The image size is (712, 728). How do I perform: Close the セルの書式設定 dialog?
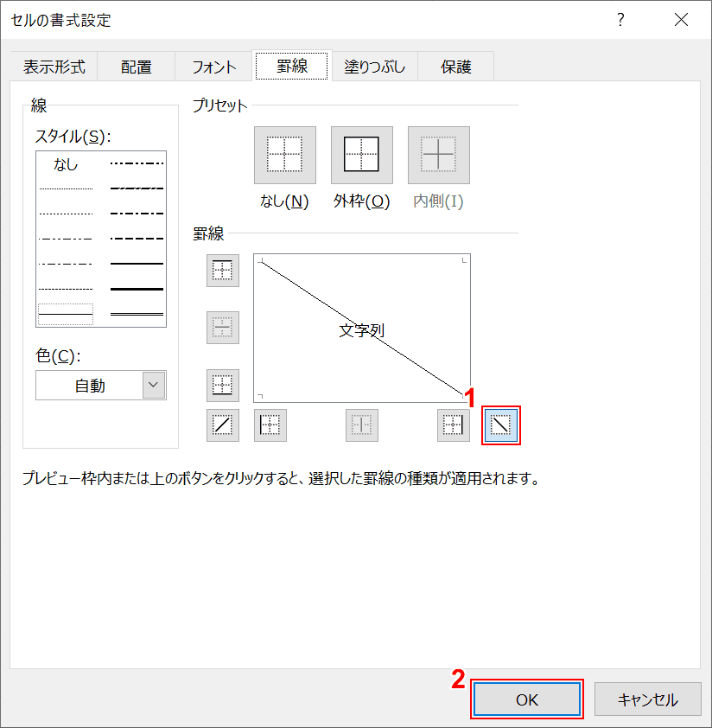tap(681, 20)
